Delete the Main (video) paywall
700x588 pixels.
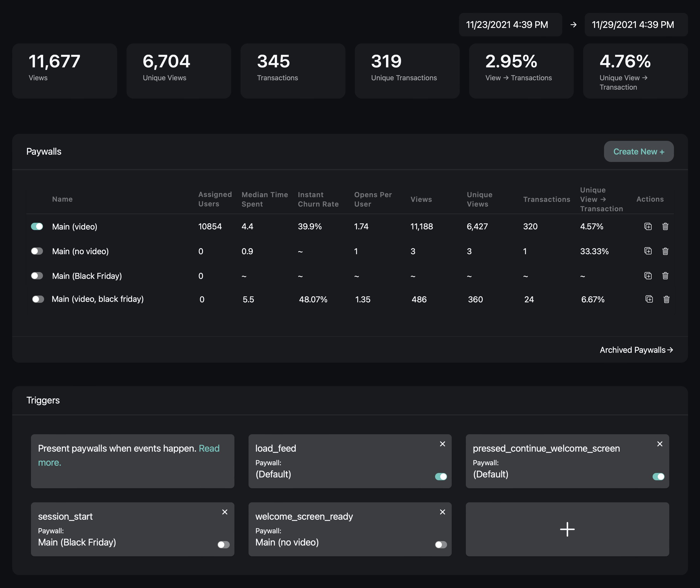pos(665,227)
